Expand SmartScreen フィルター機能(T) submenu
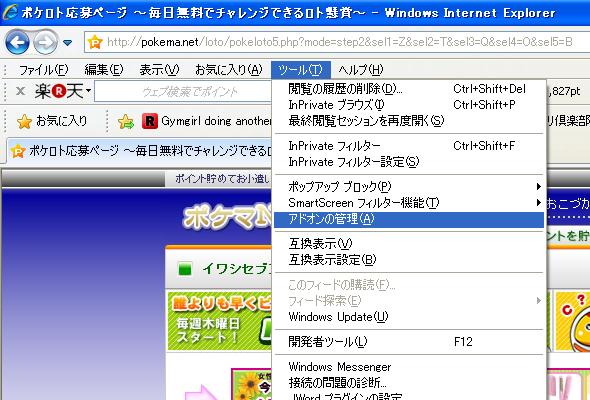This screenshot has width=590, height=400. 409,203
